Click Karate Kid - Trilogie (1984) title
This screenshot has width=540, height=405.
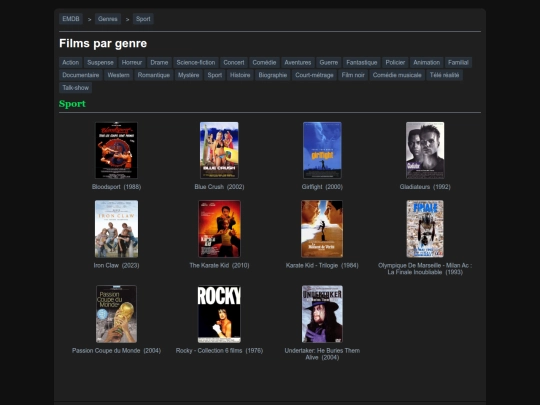[x=322, y=265]
